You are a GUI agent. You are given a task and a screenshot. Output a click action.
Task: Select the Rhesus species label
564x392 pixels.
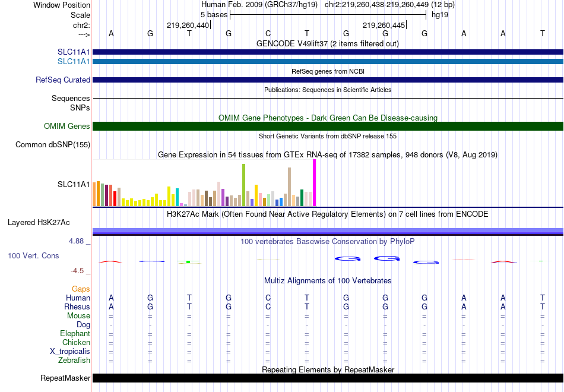77,306
